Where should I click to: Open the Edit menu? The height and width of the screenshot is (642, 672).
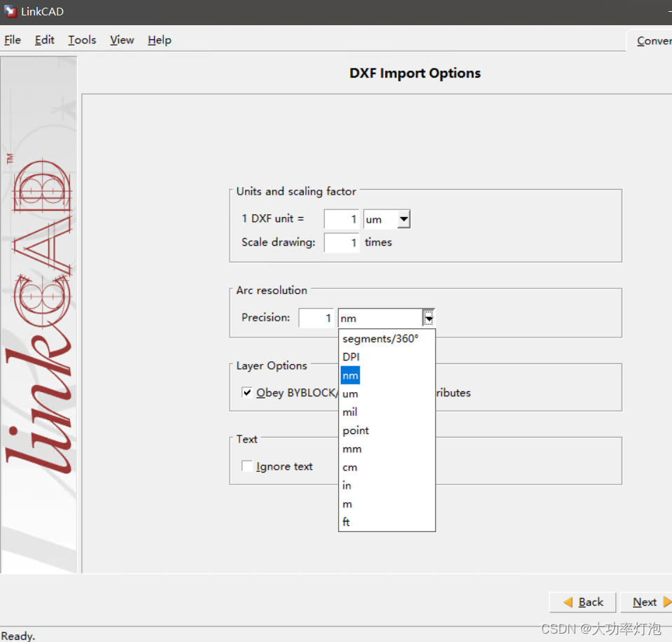coord(45,40)
